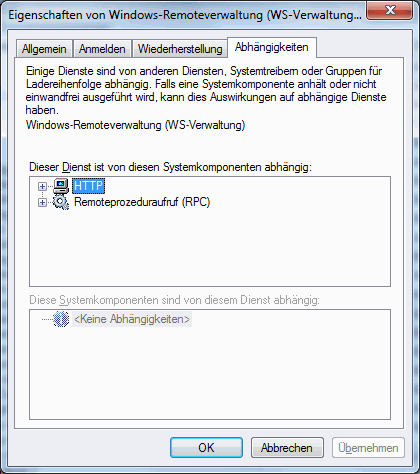Click the HTTP computer driver icon
The height and width of the screenshot is (474, 420).
(61, 186)
